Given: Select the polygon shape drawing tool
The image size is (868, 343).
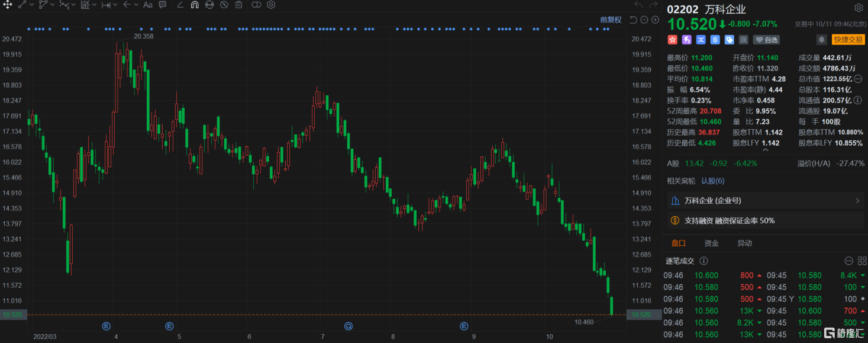Looking at the screenshot, I should [43, 5].
